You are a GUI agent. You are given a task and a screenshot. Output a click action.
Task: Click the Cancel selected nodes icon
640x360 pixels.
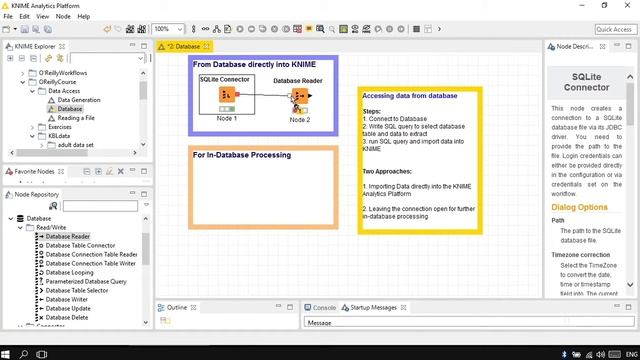274,29
